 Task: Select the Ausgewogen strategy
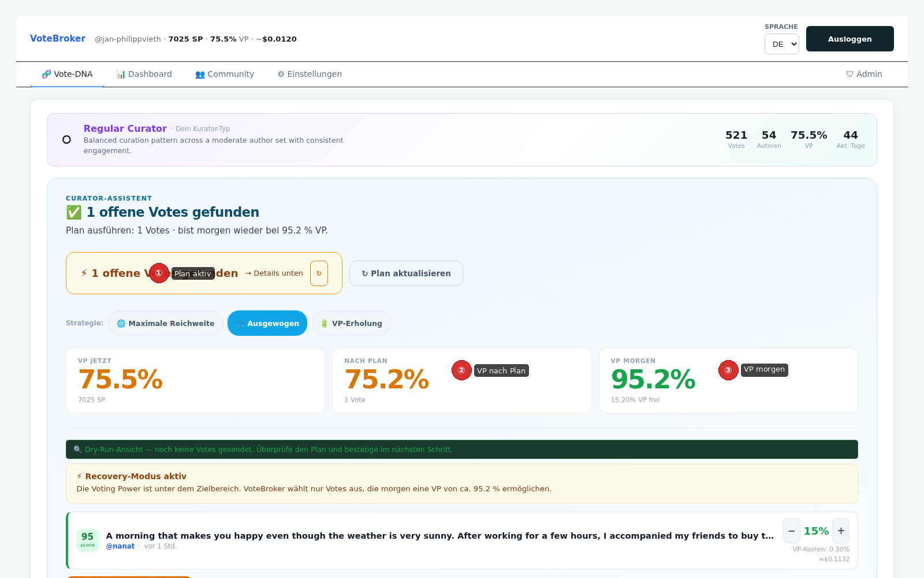click(x=267, y=323)
